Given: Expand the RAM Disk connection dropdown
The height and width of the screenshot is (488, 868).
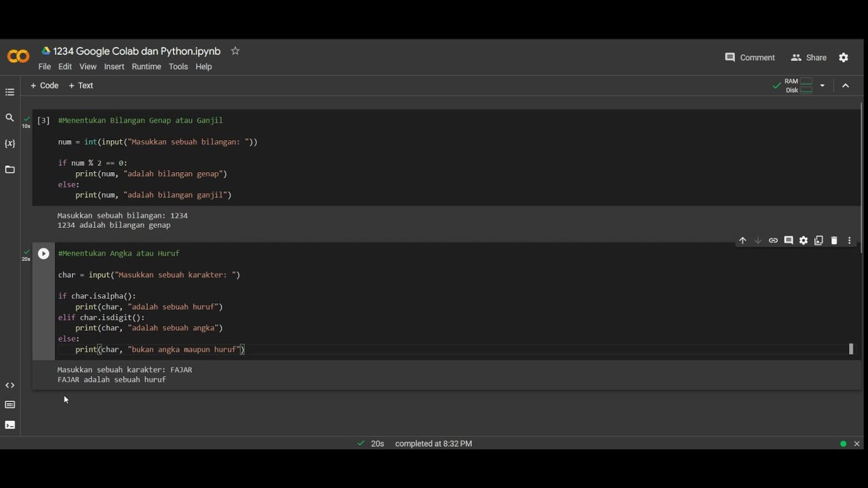Looking at the screenshot, I should 822,85.
